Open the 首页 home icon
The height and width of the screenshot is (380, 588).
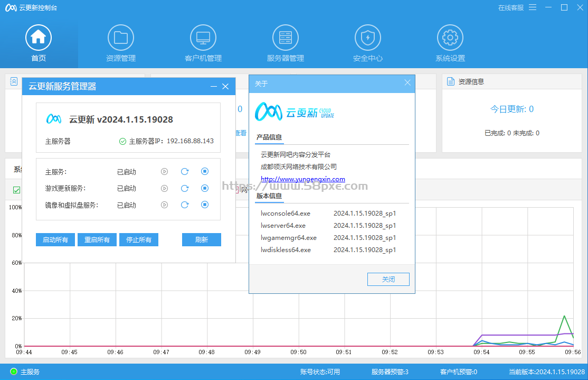[x=38, y=38]
